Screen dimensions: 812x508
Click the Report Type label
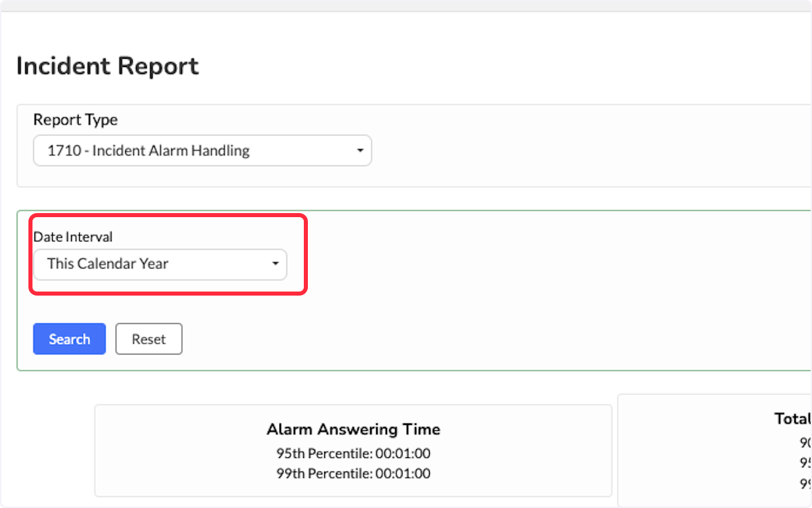[x=76, y=120]
